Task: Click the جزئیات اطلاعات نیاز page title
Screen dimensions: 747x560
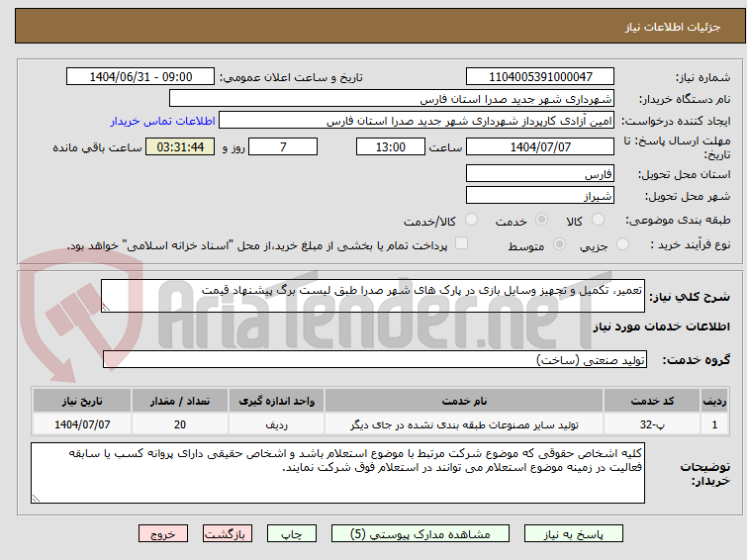Action: (x=673, y=27)
